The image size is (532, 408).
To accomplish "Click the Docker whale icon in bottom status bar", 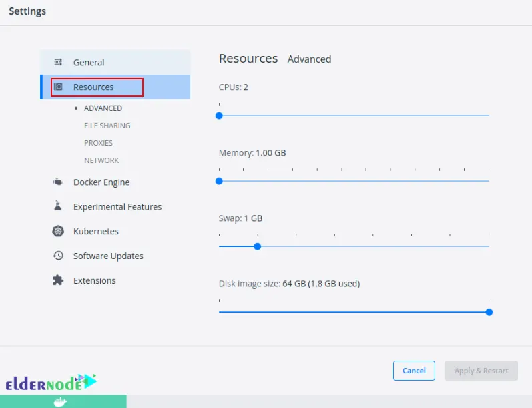I will (x=60, y=402).
